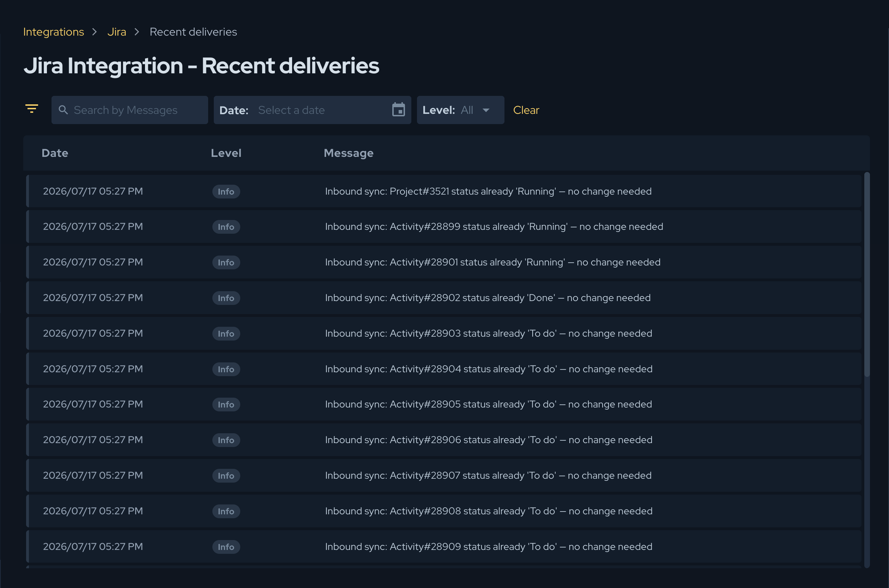889x588 pixels.
Task: Click the timestamp in the Project#3521 row
Action: (x=93, y=191)
